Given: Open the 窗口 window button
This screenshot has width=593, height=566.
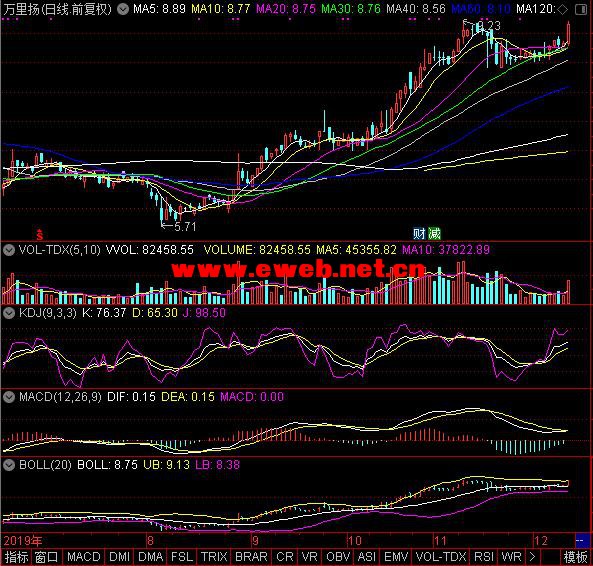Looking at the screenshot, I should (x=47, y=557).
